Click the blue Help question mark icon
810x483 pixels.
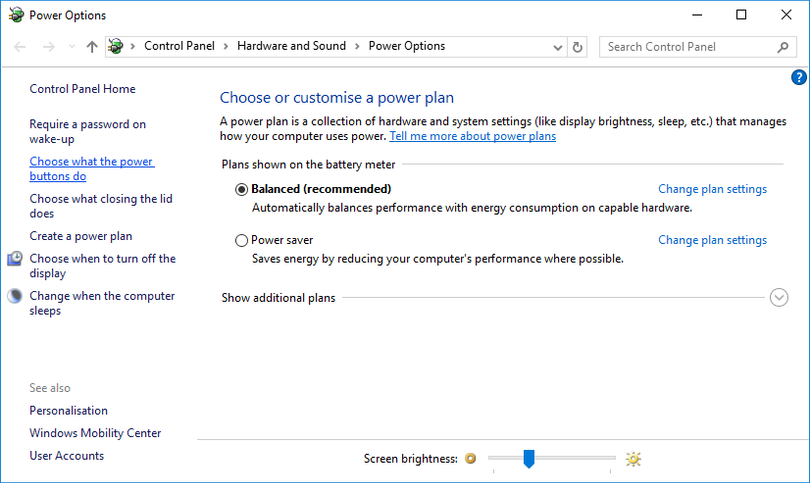pos(798,77)
